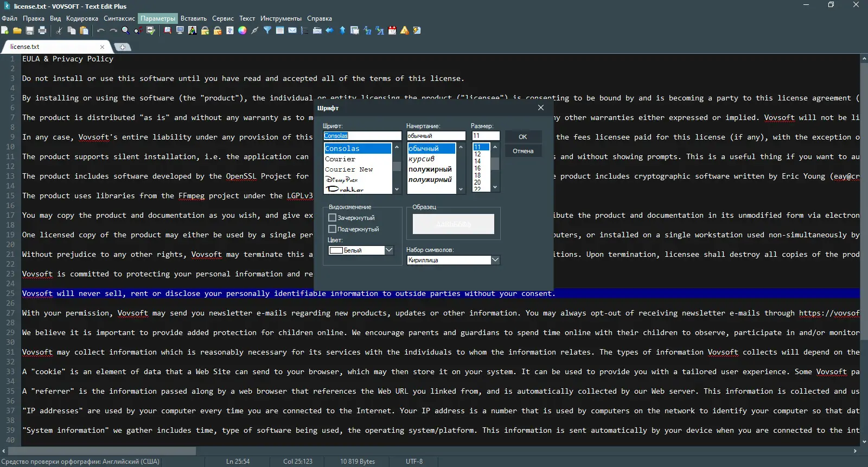Image resolution: width=868 pixels, height=467 pixels.
Task: Open a file using the folder icon
Action: click(17, 30)
